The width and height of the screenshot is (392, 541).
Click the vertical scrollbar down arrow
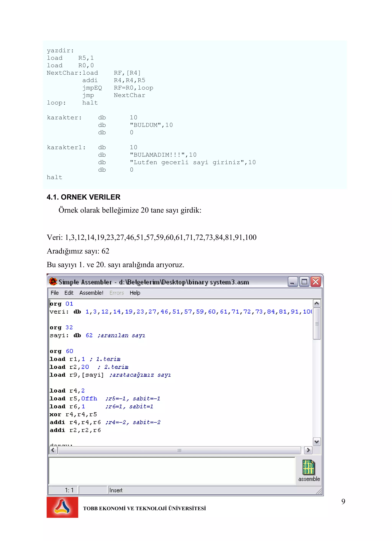tap(317, 442)
